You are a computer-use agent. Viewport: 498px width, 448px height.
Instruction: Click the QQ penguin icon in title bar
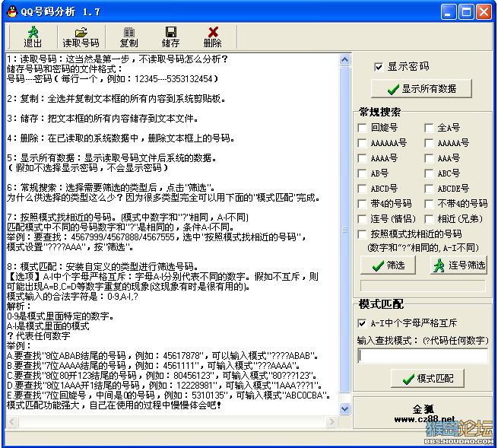[x=12, y=11]
